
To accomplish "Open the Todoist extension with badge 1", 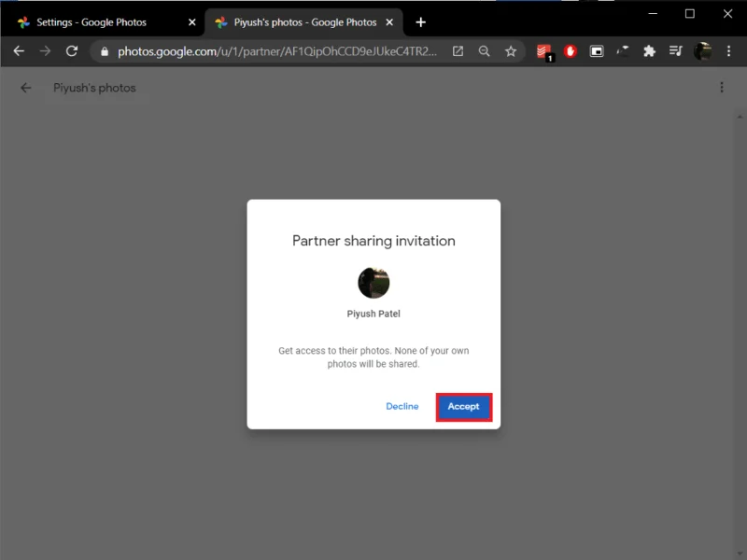I will coord(544,52).
